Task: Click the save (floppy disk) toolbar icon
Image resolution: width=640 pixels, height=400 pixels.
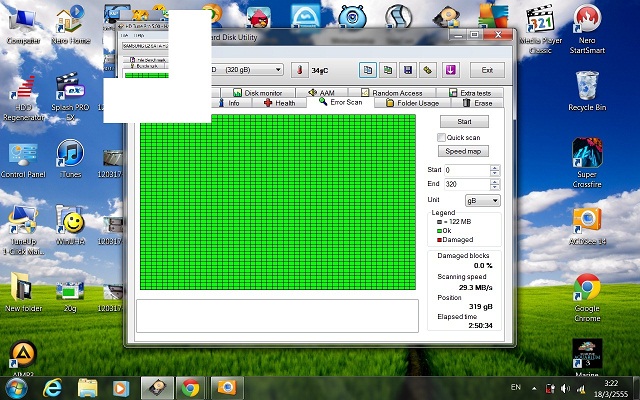Action: pyautogui.click(x=407, y=70)
